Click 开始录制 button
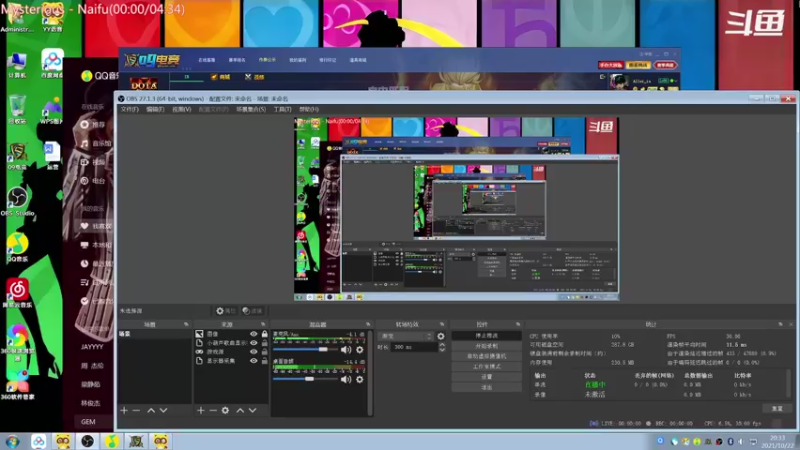This screenshot has width=800, height=450. tap(486, 346)
